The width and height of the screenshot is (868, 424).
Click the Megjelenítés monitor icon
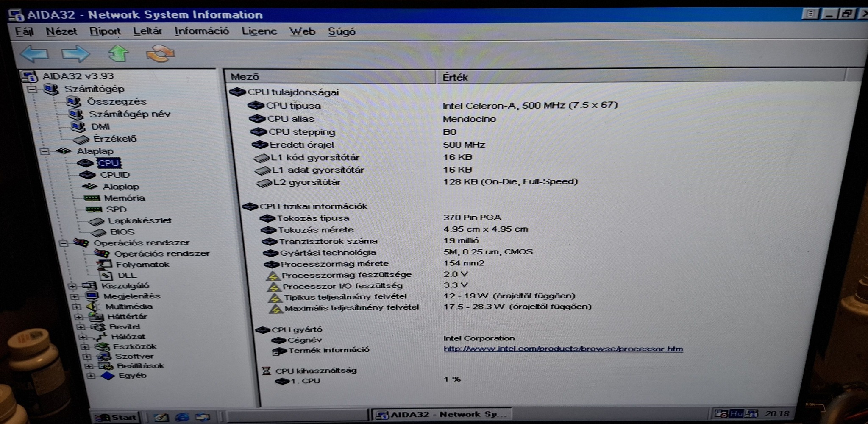(92, 296)
